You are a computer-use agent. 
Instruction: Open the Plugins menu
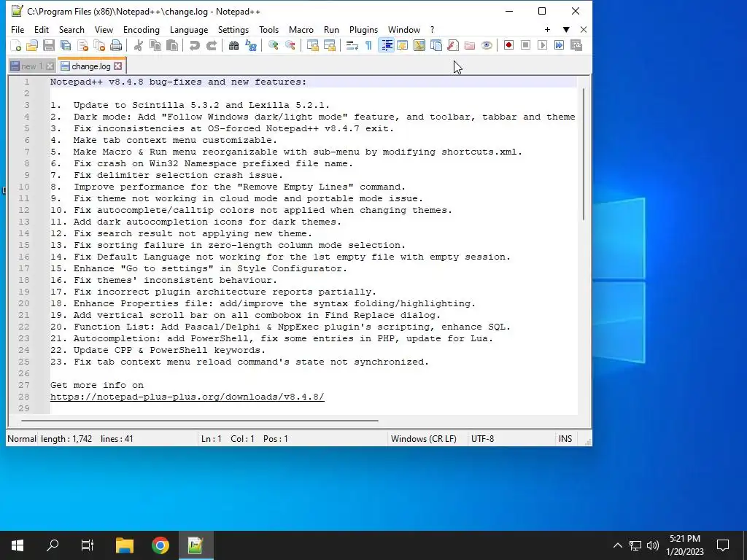[x=363, y=29]
